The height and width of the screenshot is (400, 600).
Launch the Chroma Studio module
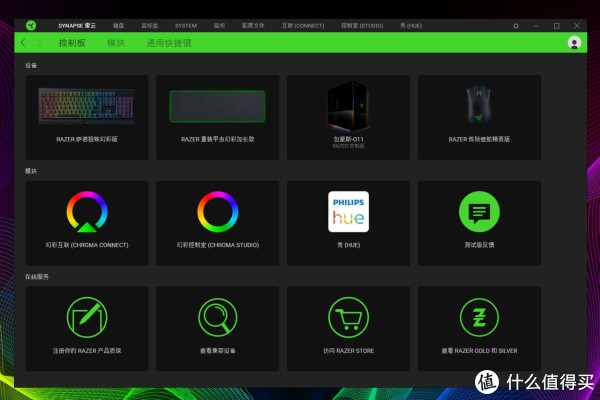tap(218, 223)
